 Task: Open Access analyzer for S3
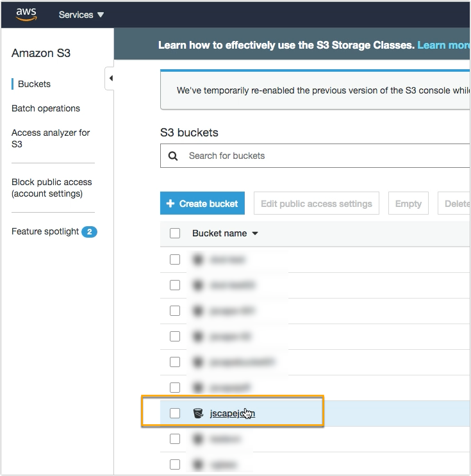click(x=51, y=138)
